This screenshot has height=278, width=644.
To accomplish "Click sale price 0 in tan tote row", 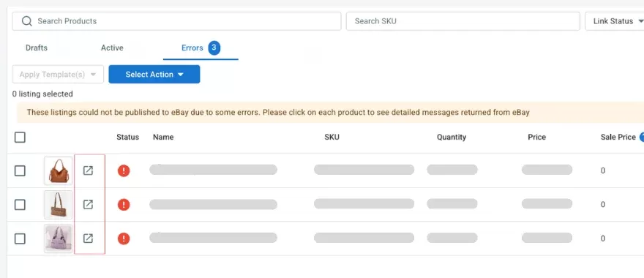I will tap(603, 205).
